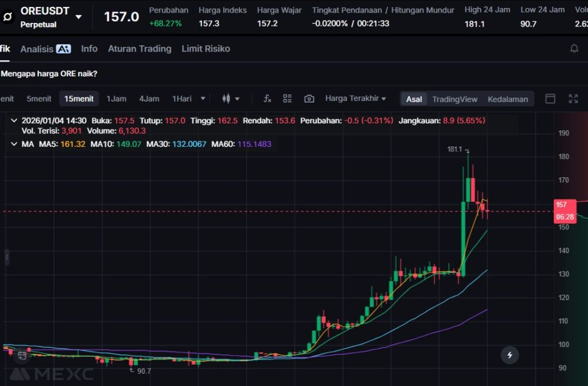Enter fullscreen chart mode

572,99
